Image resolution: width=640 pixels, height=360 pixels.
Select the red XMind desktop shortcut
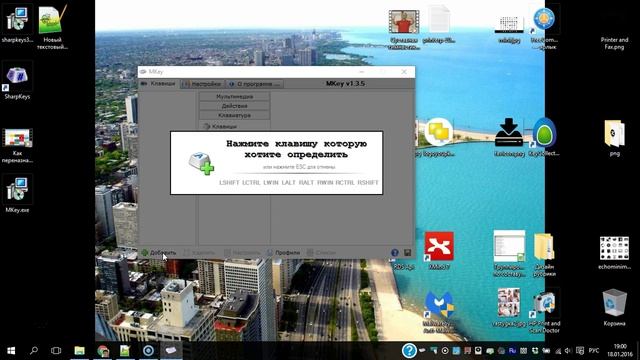coord(439,251)
